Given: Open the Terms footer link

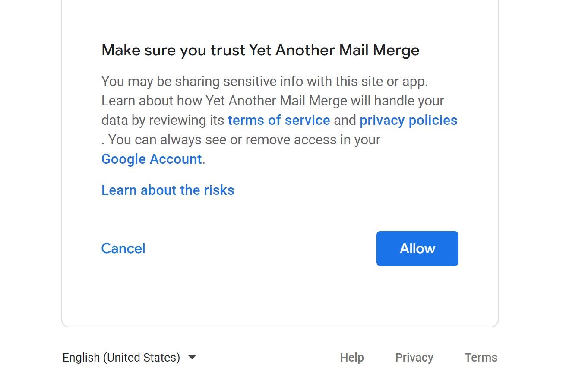Looking at the screenshot, I should [481, 357].
